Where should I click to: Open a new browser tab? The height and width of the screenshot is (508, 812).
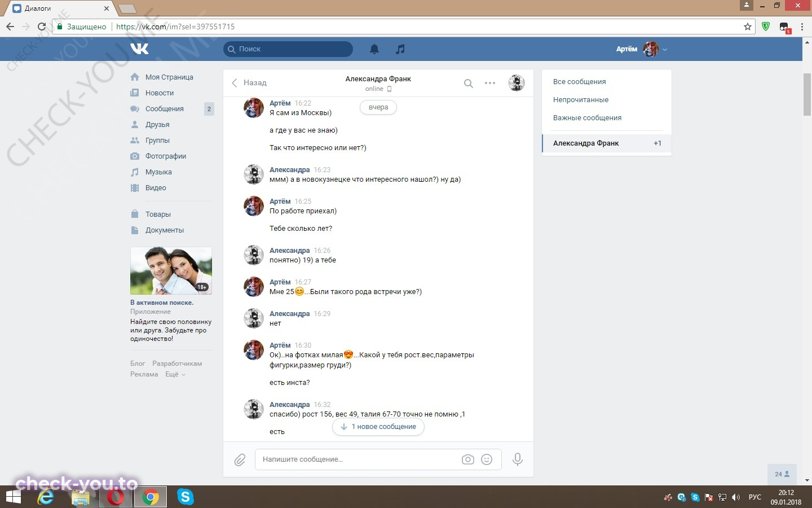coord(127,8)
